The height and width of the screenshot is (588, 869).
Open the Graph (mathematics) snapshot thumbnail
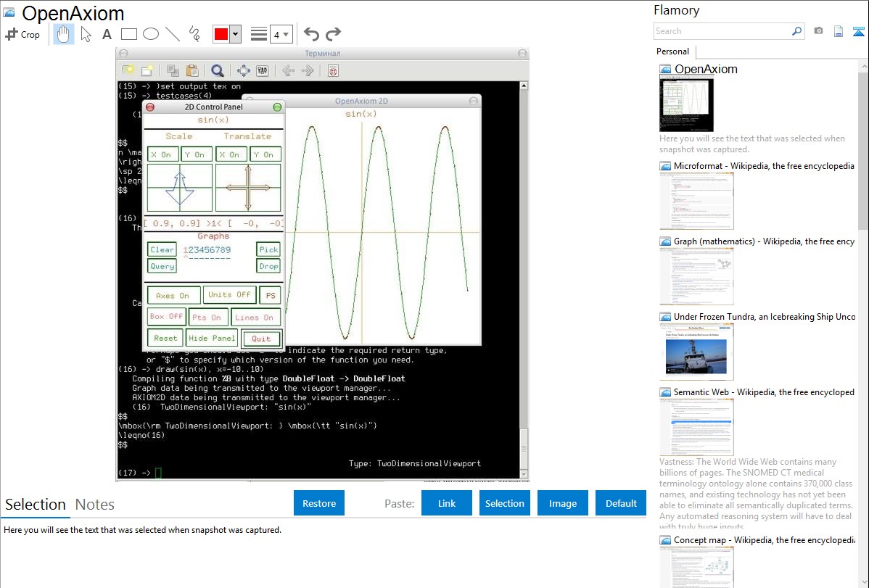[x=696, y=276]
